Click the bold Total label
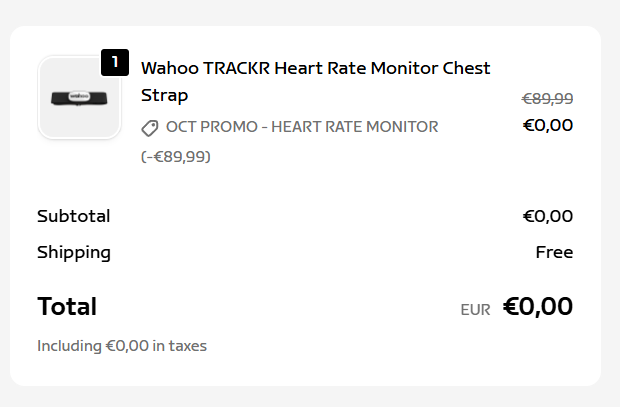Viewport: 620px width, 407px height. [x=67, y=307]
